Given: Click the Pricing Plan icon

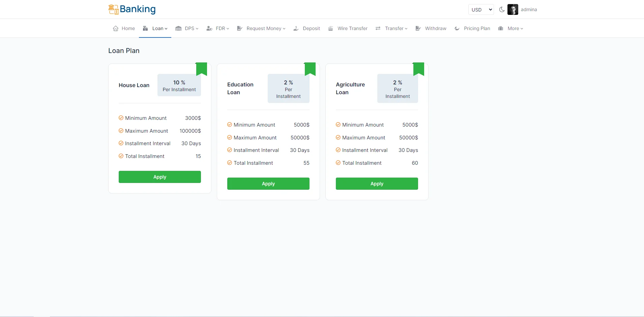Looking at the screenshot, I should [x=457, y=28].
